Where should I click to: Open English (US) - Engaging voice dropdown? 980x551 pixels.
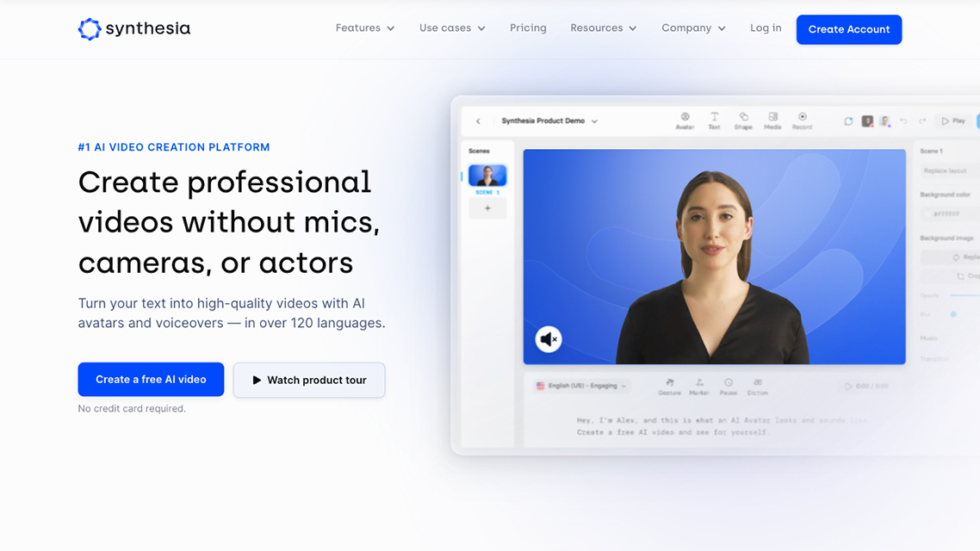click(x=581, y=386)
